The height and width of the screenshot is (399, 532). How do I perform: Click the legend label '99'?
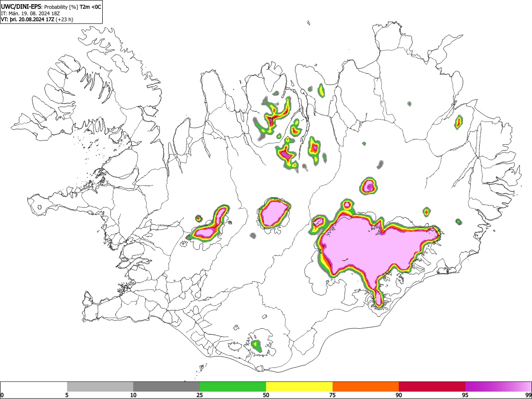point(528,395)
